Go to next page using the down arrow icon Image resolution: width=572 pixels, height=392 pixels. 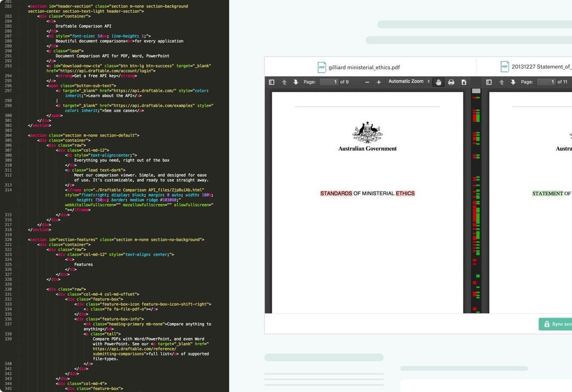tap(297, 83)
